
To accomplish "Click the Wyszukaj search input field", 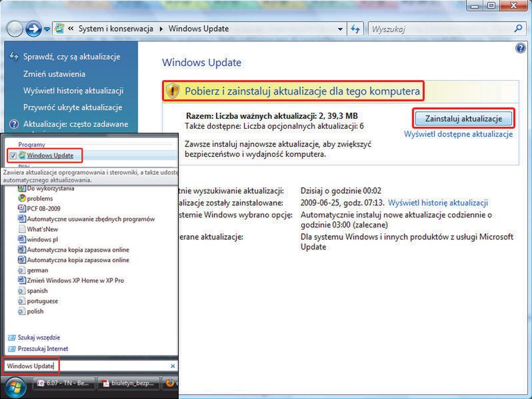I will 441,29.
